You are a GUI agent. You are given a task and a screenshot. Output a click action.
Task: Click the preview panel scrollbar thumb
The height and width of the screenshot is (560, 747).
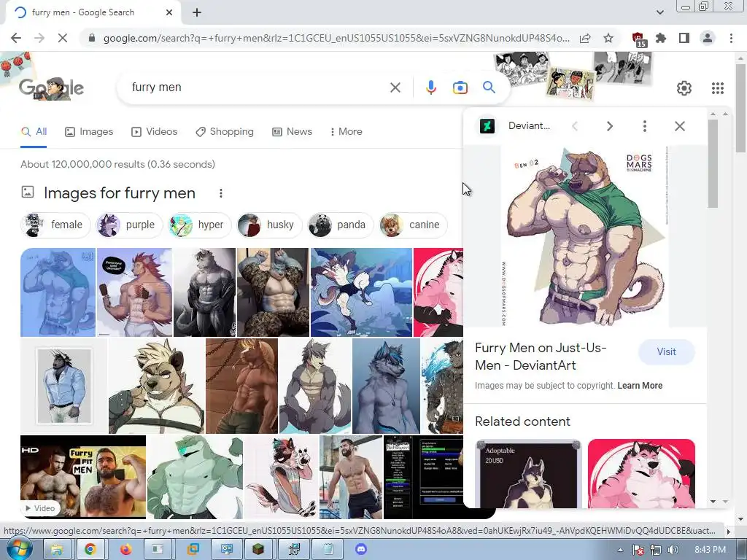click(713, 163)
